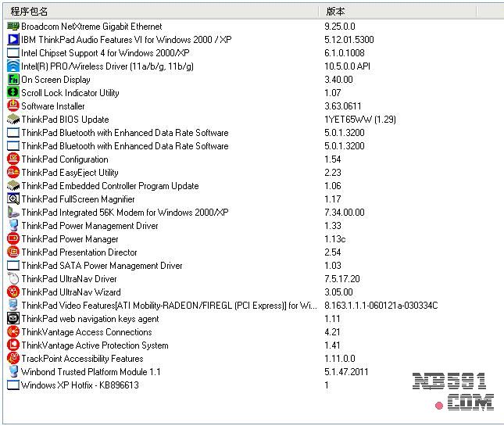The height and width of the screenshot is (433, 504).
Task: Select Winbond Trusted Platform Module 1.1 text
Action: pyautogui.click(x=91, y=372)
